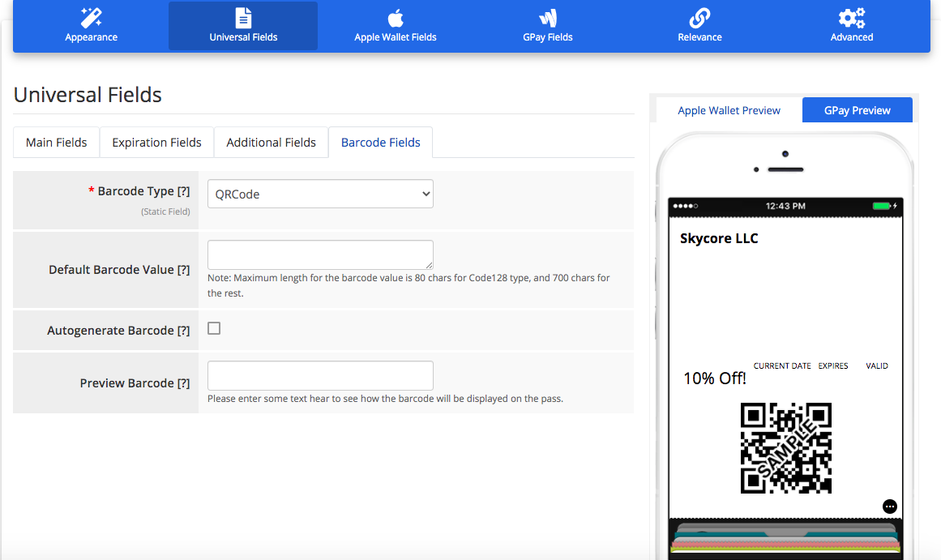The image size is (941, 560).
Task: Switch to Main Fields tab
Action: pyautogui.click(x=57, y=143)
